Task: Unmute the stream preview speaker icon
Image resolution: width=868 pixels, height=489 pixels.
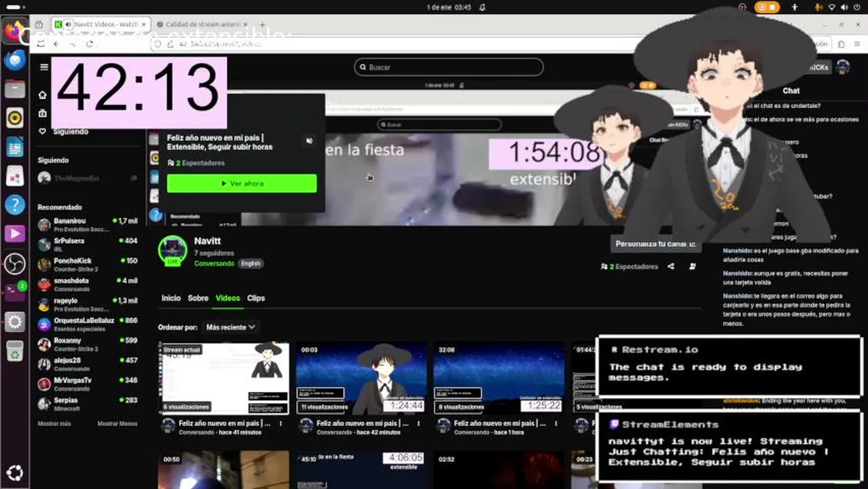Action: [309, 141]
